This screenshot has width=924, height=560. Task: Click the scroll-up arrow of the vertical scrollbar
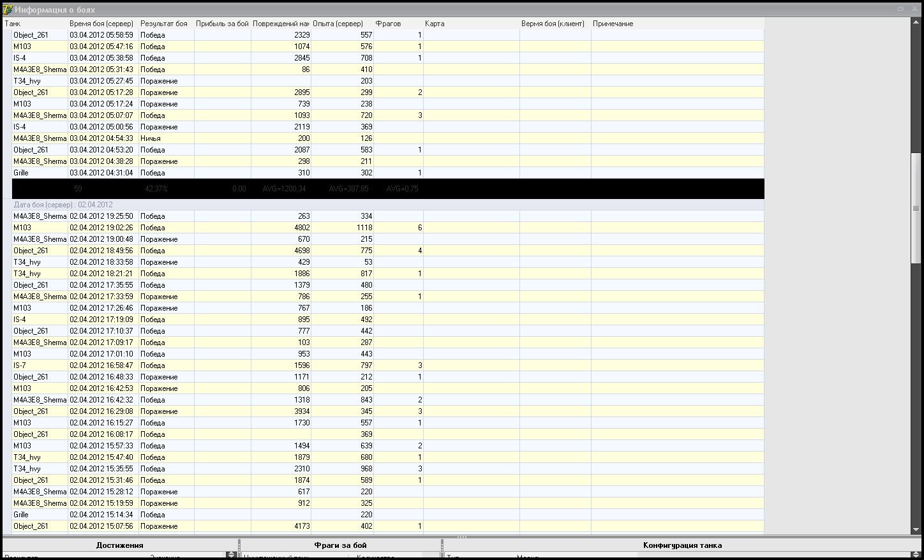pos(916,24)
